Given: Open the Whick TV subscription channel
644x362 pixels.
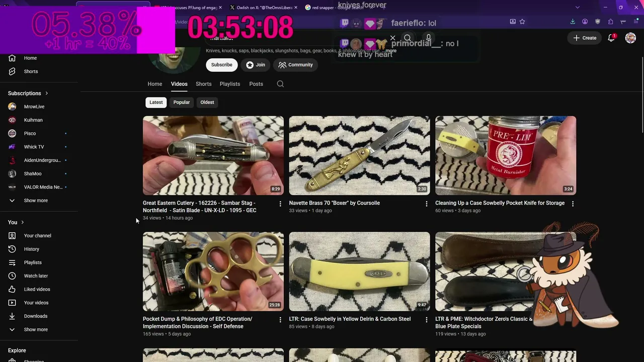Looking at the screenshot, I should pyautogui.click(x=34, y=147).
